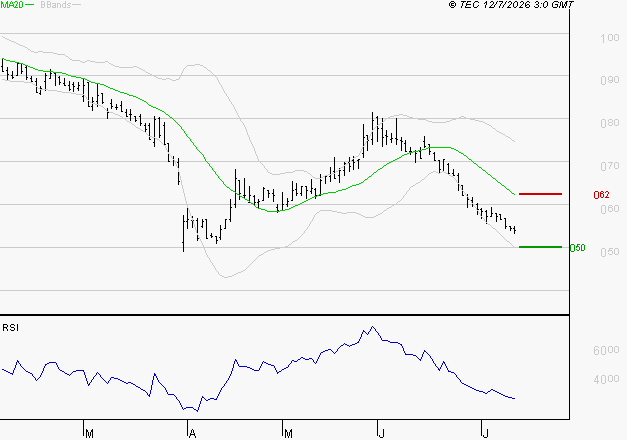Click the first M month marker
The height and width of the screenshot is (440, 627).
89,434
